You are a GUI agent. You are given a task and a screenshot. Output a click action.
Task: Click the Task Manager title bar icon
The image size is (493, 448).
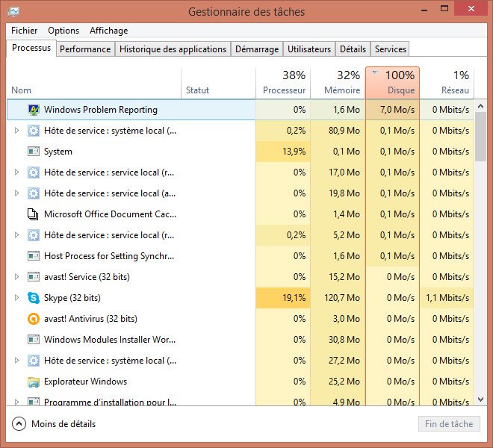click(13, 12)
